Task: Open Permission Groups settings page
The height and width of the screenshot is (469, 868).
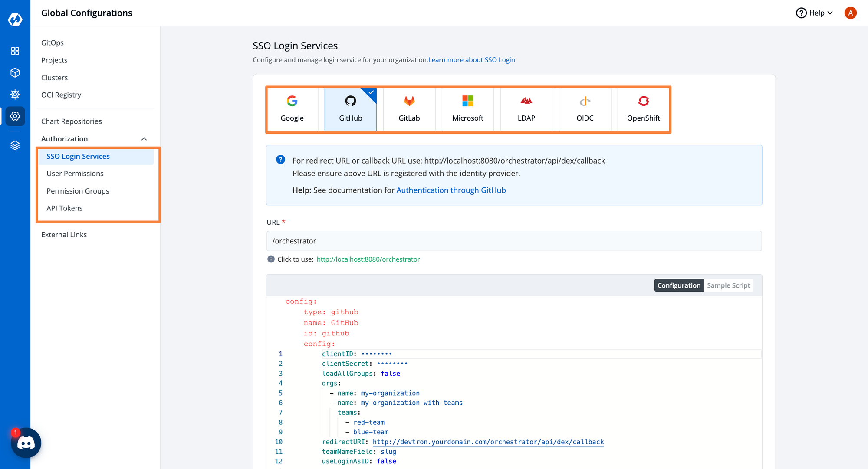Action: point(78,190)
